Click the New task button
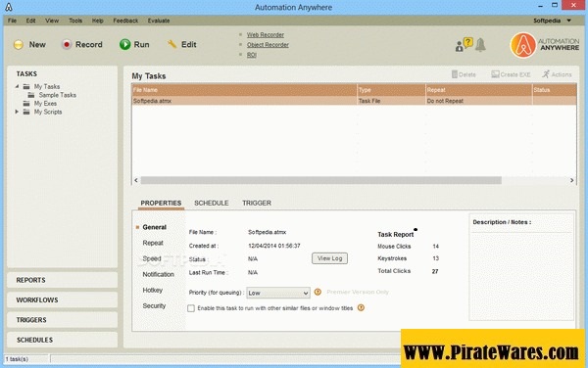 point(29,45)
